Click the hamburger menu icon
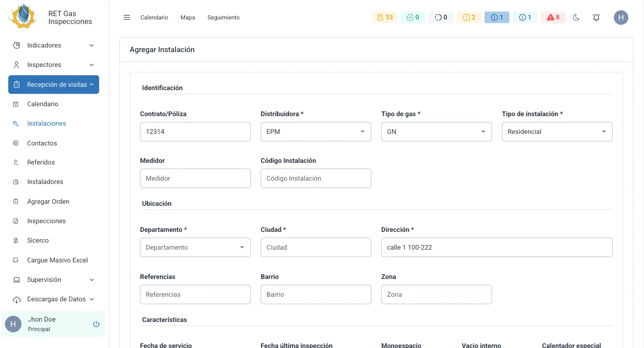Screen dimensions: 644x348 (x=127, y=17)
